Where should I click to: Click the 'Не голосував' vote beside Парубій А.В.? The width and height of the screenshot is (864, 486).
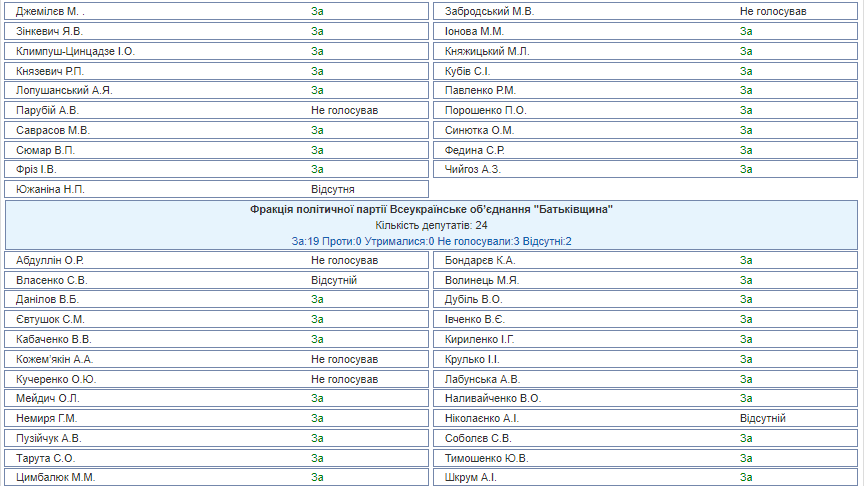tap(344, 110)
